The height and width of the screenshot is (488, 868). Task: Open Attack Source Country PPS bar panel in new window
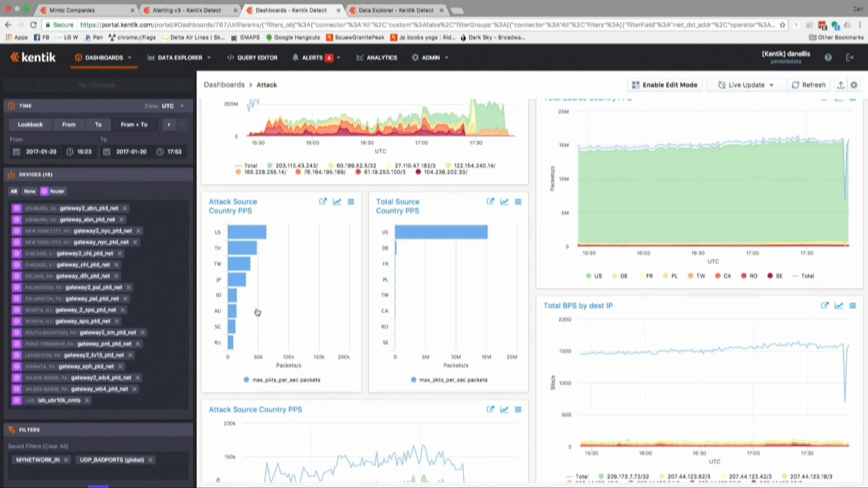pos(323,202)
